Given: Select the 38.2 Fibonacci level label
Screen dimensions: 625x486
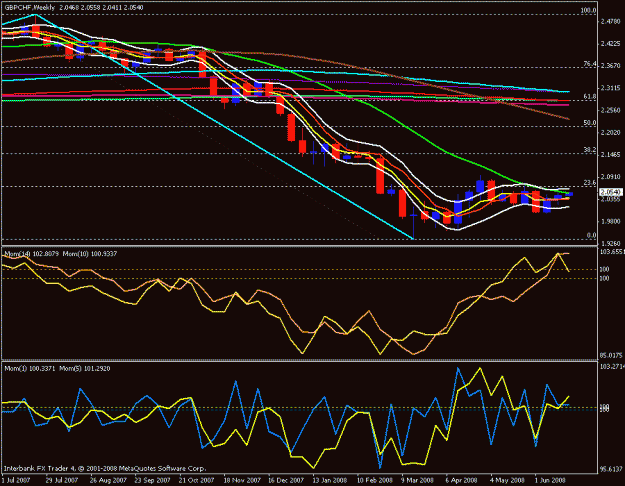Looking at the screenshot, I should tap(590, 150).
